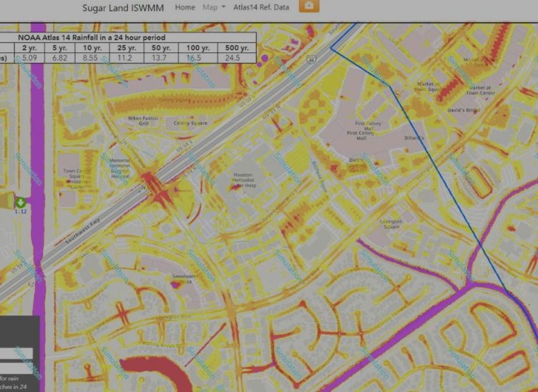Click the upper input field in bottom-left panel
Viewport: 538px width, 392px height.
16,353
